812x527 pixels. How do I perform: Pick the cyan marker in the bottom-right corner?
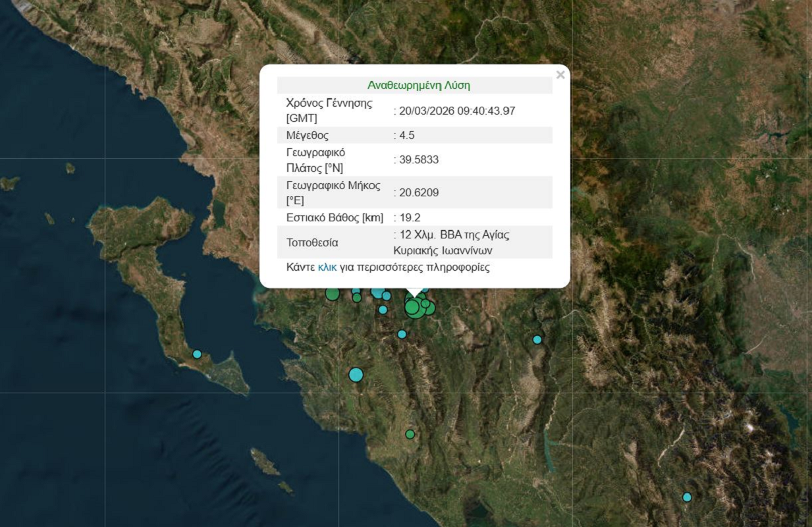pos(687,497)
